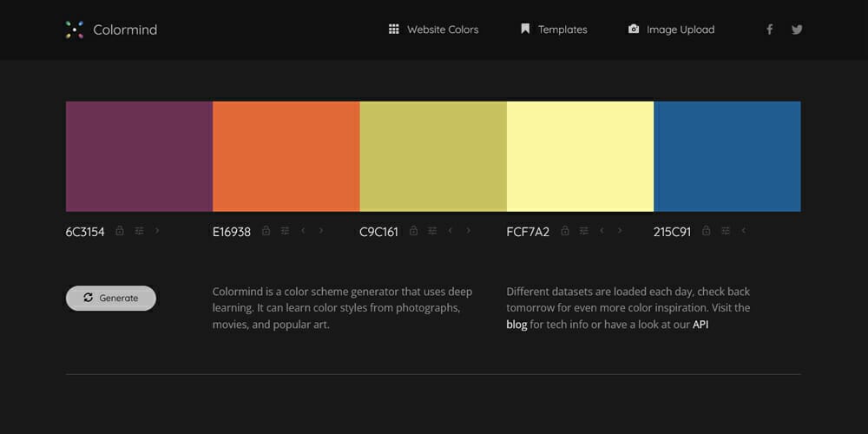The image size is (868, 434).
Task: Lock the E16938 color
Action: (266, 230)
